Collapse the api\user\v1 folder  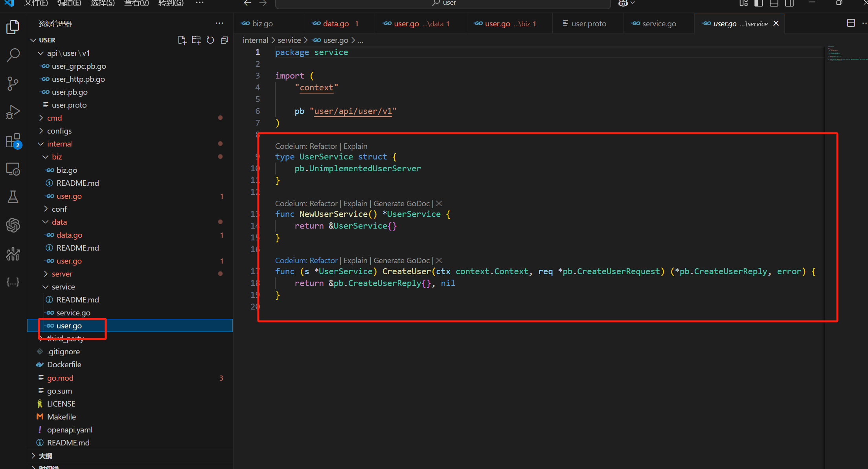pos(40,53)
